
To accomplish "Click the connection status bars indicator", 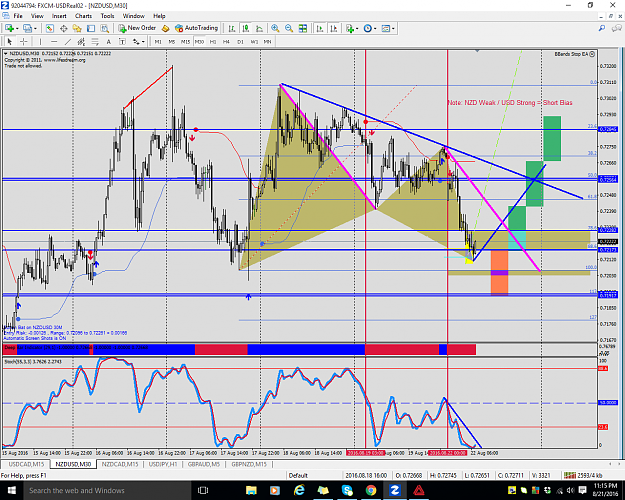I will [x=570, y=475].
